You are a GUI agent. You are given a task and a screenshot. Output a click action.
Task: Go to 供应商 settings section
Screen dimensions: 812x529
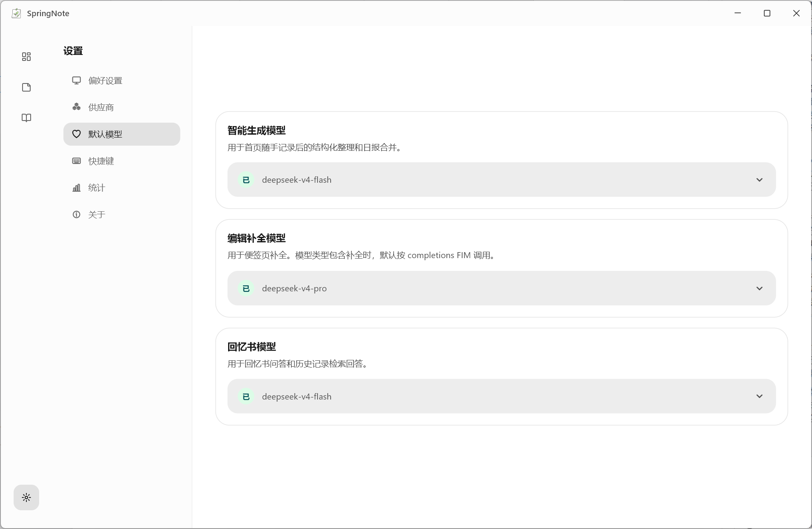122,107
